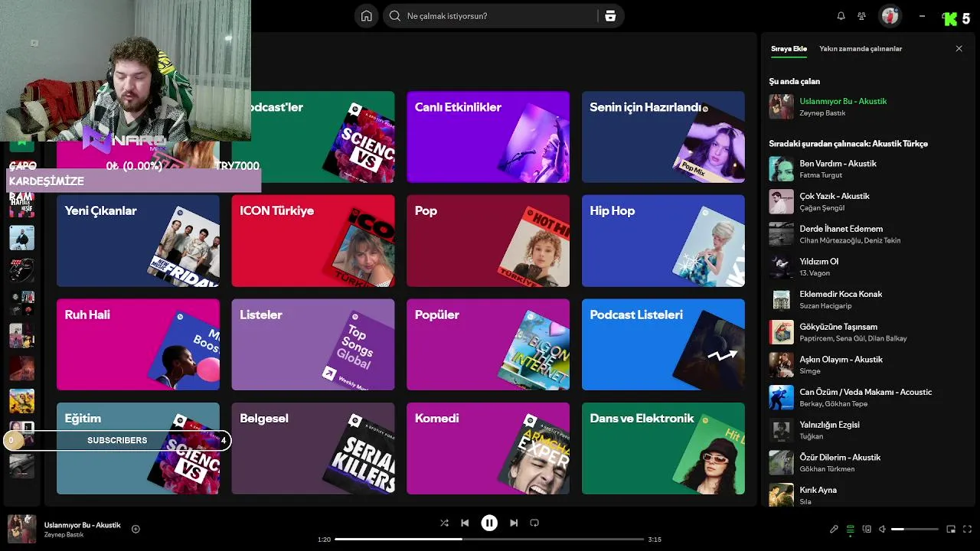Open Senin için Hazırlandı category
980x551 pixels.
pos(663,137)
